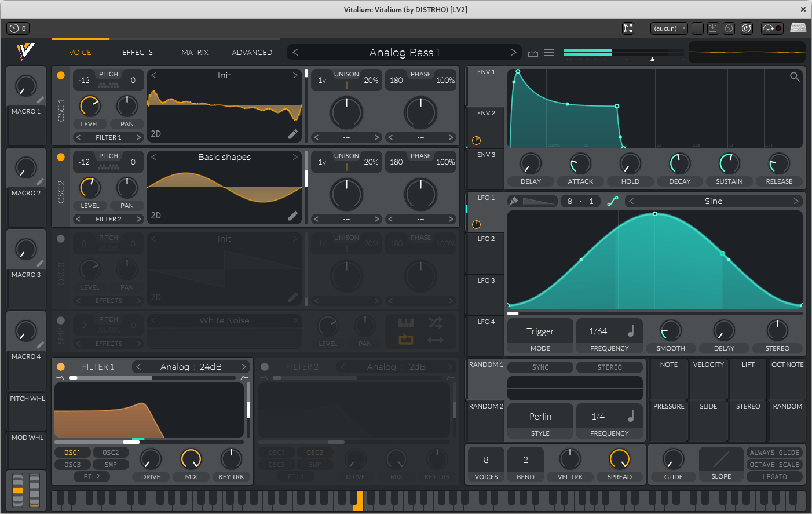Select previous wavetable before Basic shapes
Viewport: 812px width, 514px height.
tap(153, 157)
